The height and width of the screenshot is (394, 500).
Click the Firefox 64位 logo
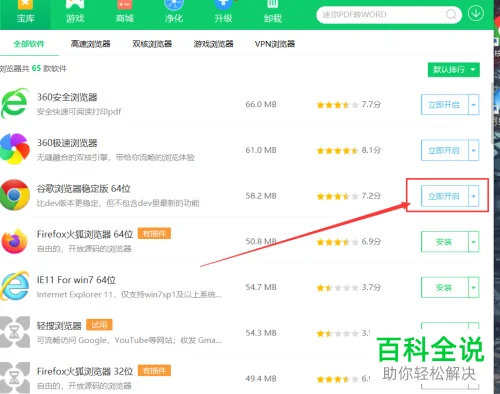(x=14, y=241)
